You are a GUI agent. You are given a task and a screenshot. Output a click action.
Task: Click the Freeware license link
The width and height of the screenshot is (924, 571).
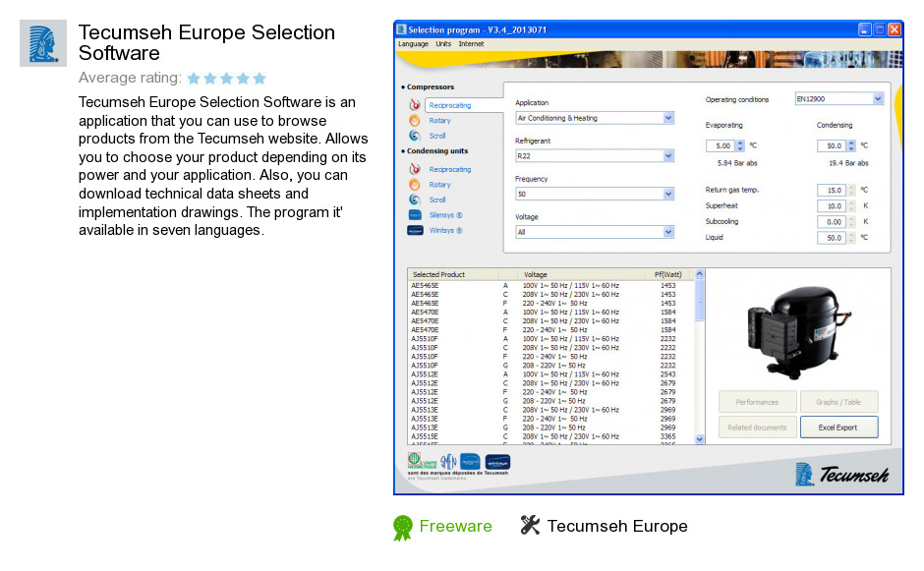[455, 526]
